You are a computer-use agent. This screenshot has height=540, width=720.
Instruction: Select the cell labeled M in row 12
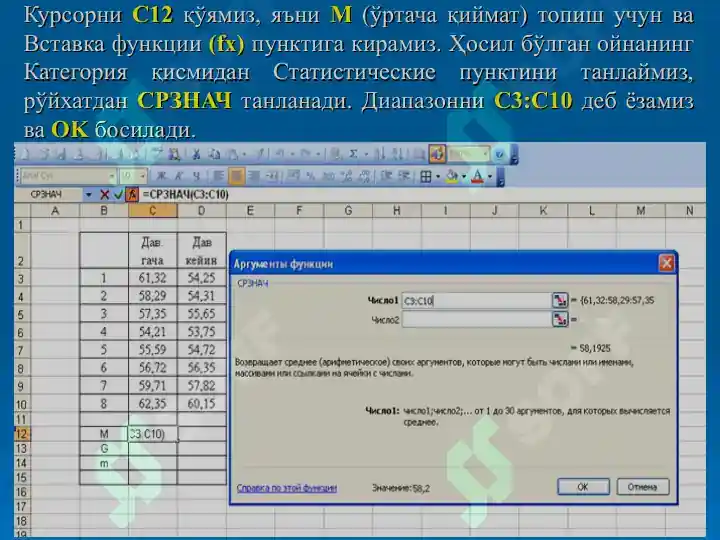tap(104, 434)
